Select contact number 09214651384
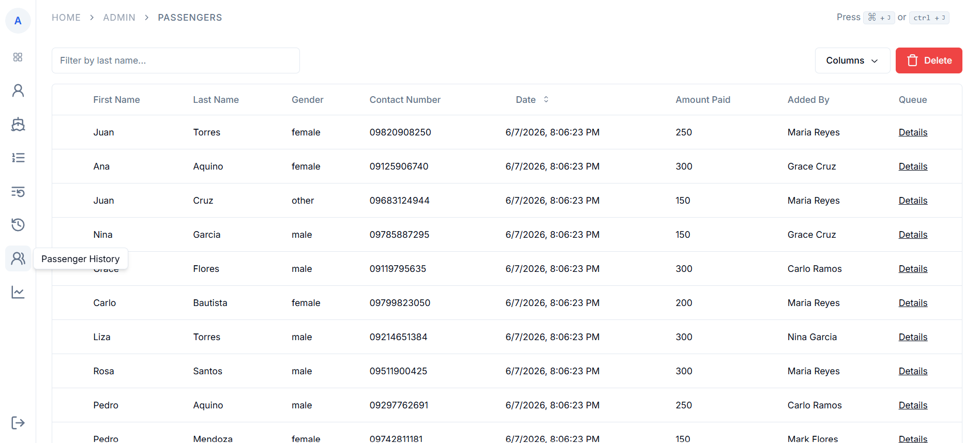Viewport: 980px width, 443px height. [398, 337]
